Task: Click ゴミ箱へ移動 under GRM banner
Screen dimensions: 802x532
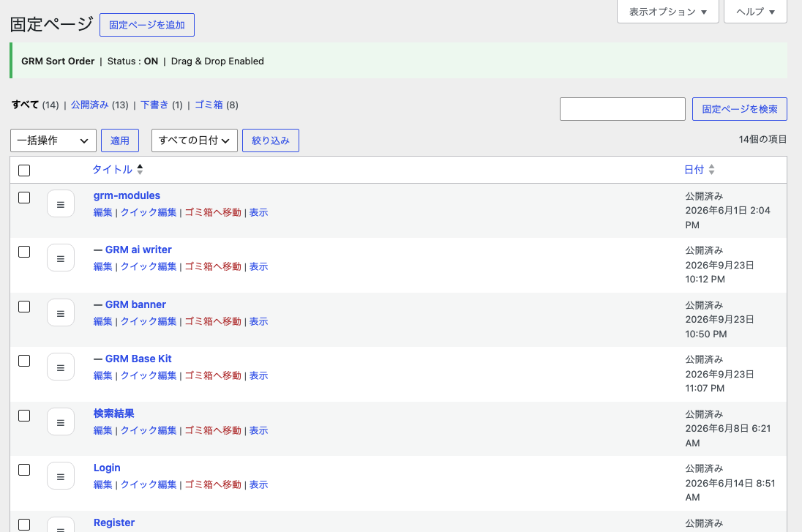Action: 213,321
